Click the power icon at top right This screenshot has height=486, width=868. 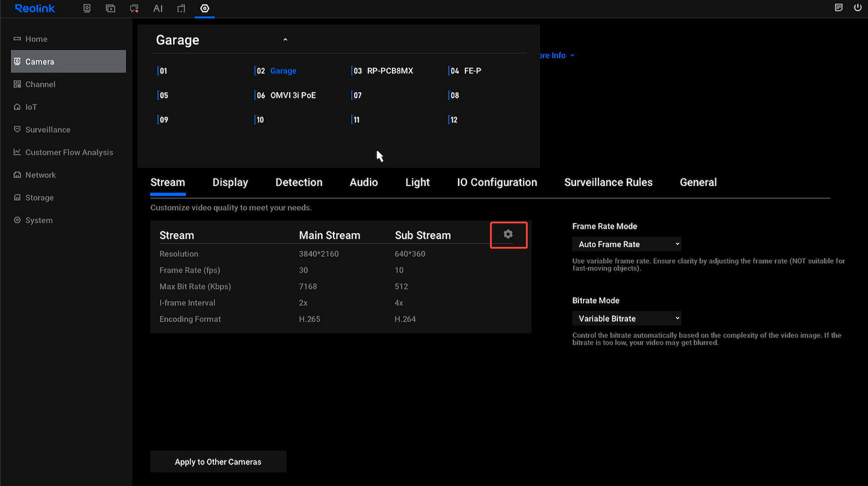(x=858, y=8)
